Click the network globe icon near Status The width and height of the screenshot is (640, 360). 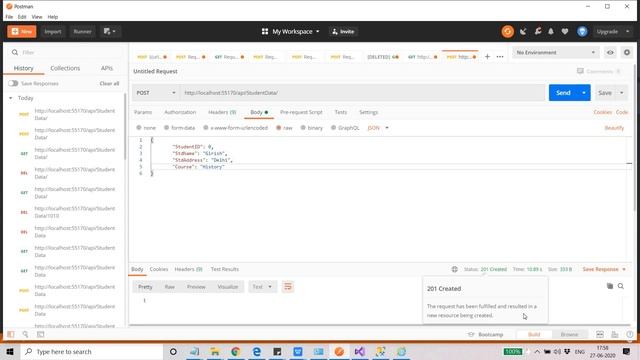click(454, 269)
